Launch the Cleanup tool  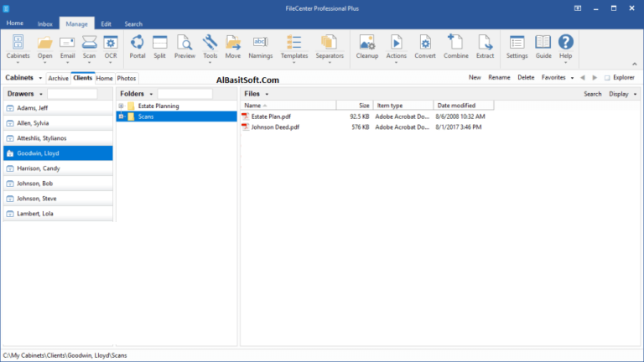coord(366,42)
